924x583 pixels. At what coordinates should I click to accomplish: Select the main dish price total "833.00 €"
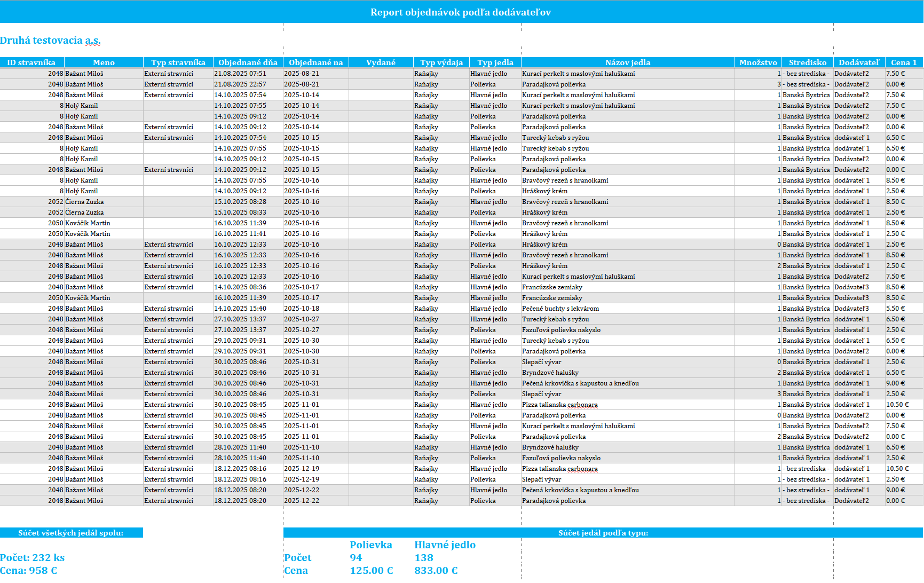436,571
